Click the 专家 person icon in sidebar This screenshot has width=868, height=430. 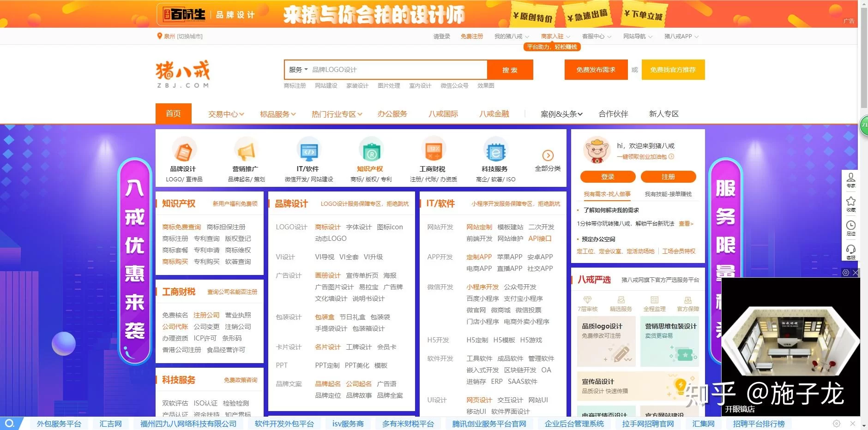850,178
